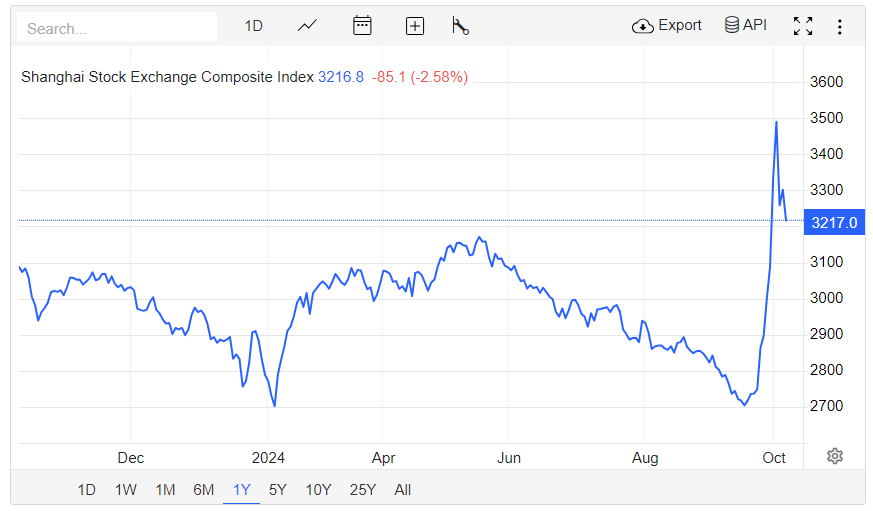Click the Search input field
Viewport: 873px width, 511px height.
point(117,28)
